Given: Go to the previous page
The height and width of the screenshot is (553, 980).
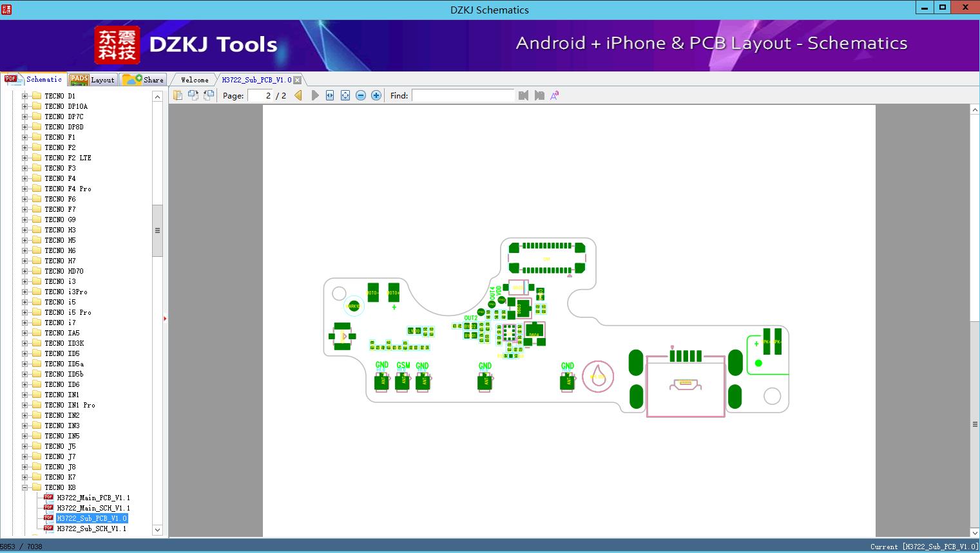Looking at the screenshot, I should 298,95.
